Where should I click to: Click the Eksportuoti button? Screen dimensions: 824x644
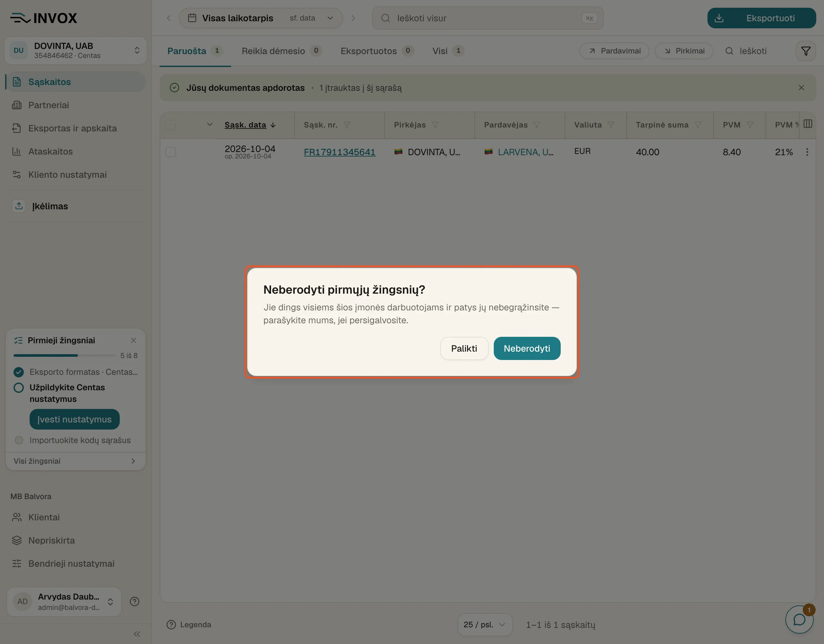point(761,18)
